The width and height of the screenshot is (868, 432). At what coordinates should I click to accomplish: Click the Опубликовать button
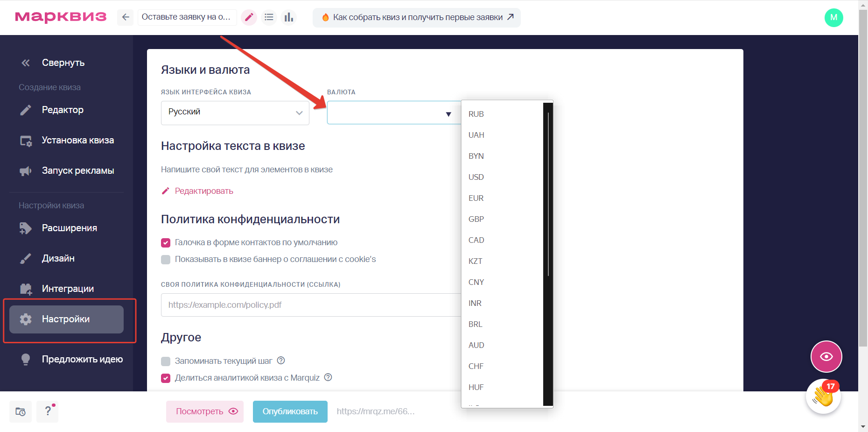[x=290, y=411]
